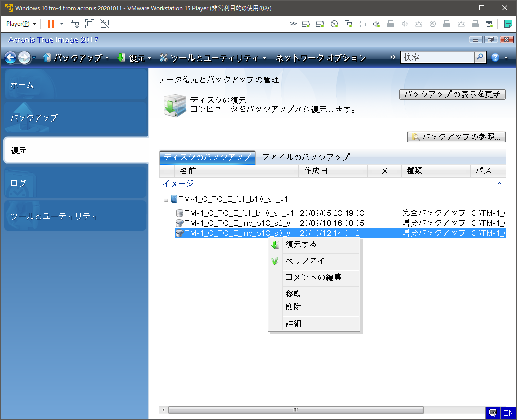Click the disk restore icon beside ディスクの復元
Viewport: 517px width, 420px height.
(x=175, y=105)
